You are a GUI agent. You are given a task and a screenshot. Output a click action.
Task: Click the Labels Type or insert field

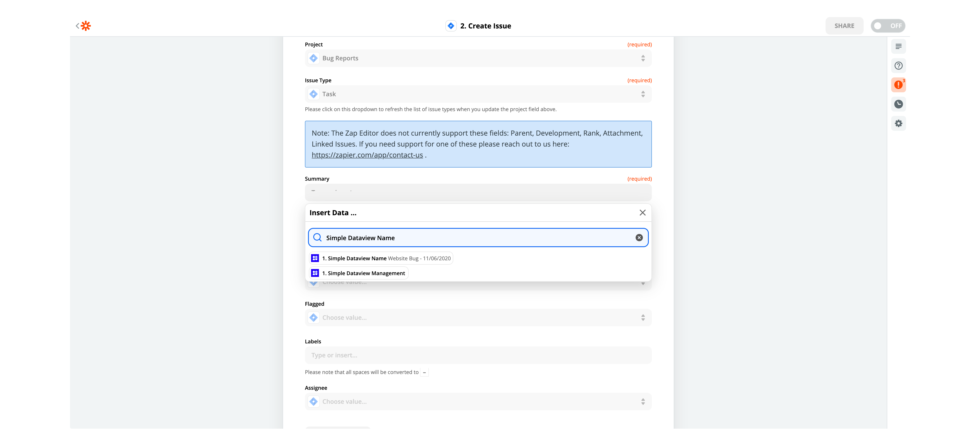(478, 355)
